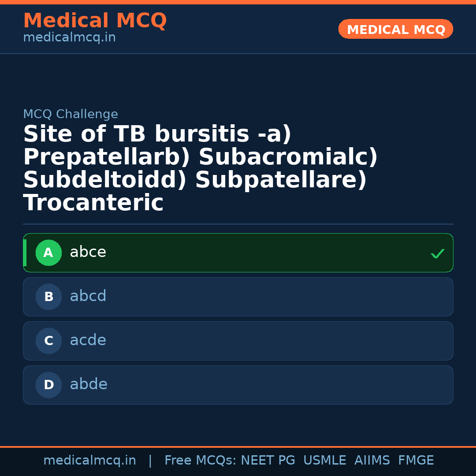Click the FMGE link in footer
The height and width of the screenshot is (476, 476).
coord(416,460)
